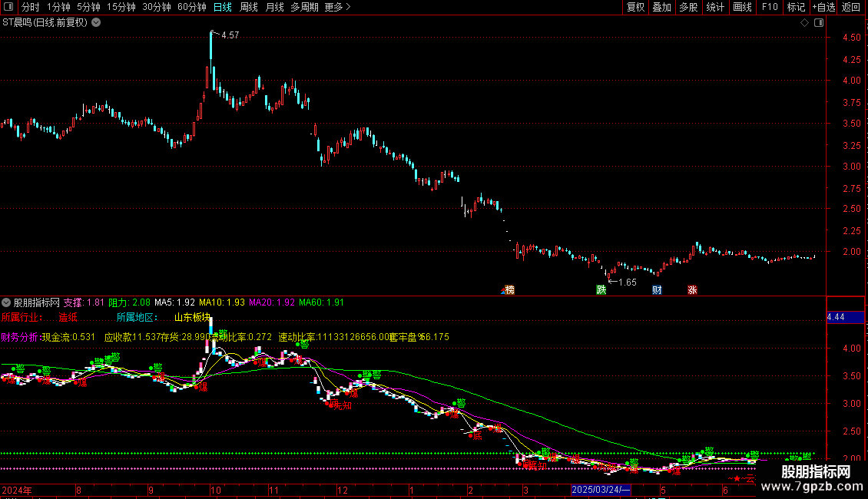The image size is (868, 499).
Task: Click the 涨 event marker icon
Action: pyautogui.click(x=692, y=290)
